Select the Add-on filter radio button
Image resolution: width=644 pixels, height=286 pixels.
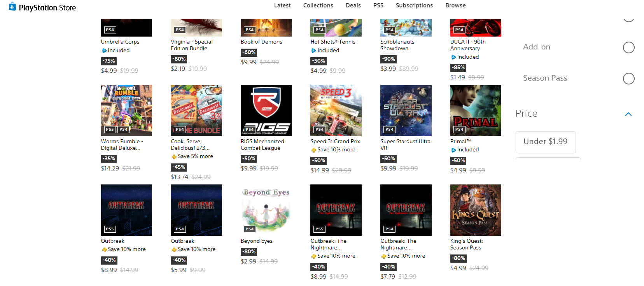tap(628, 47)
